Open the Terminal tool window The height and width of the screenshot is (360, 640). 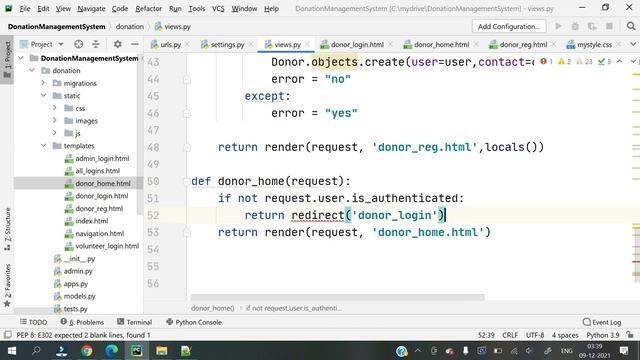point(135,322)
